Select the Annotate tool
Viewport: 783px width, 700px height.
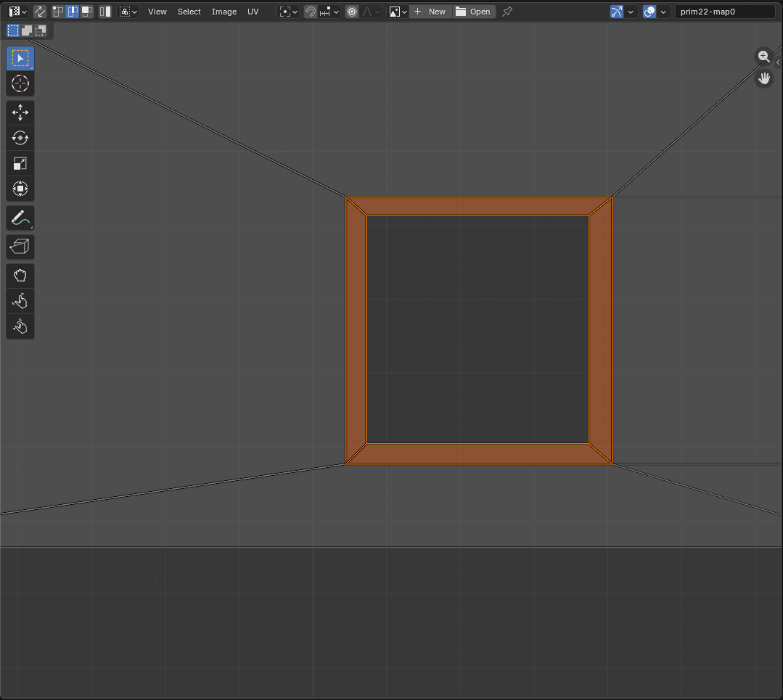[20, 218]
